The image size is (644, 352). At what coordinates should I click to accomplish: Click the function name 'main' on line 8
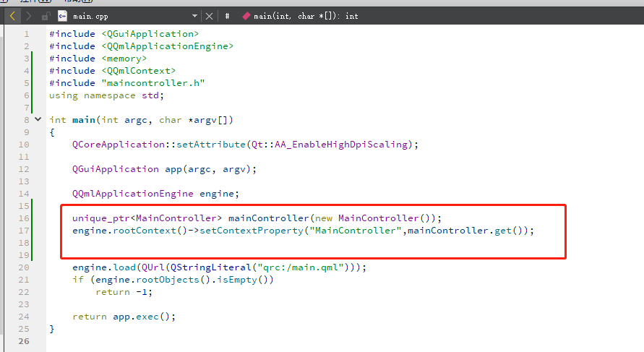(x=84, y=120)
